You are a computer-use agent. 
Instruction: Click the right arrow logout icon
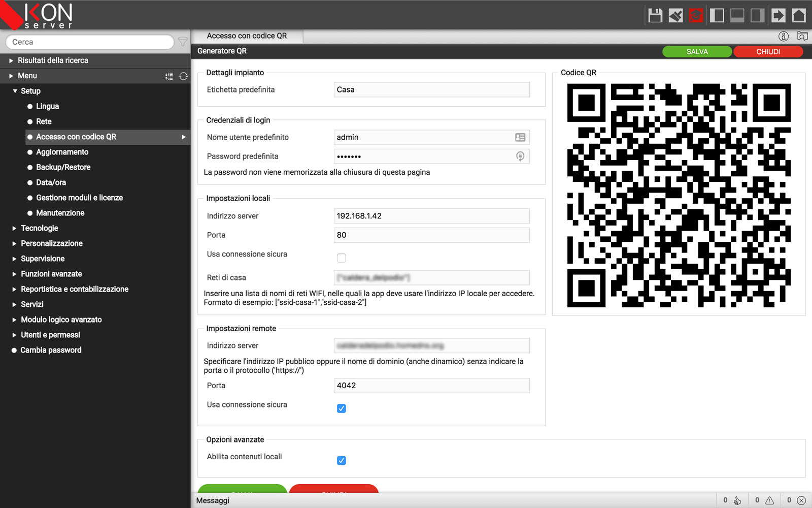click(x=778, y=15)
